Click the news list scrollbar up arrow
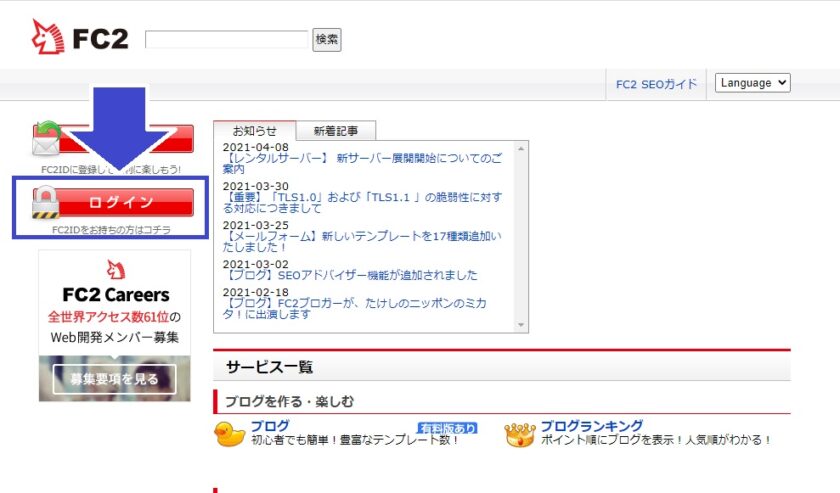 [521, 148]
